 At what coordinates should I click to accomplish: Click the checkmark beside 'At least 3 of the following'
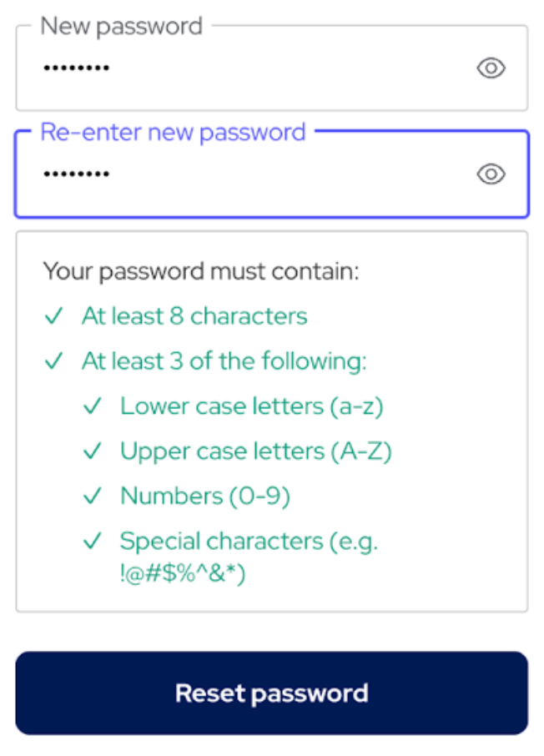click(53, 360)
